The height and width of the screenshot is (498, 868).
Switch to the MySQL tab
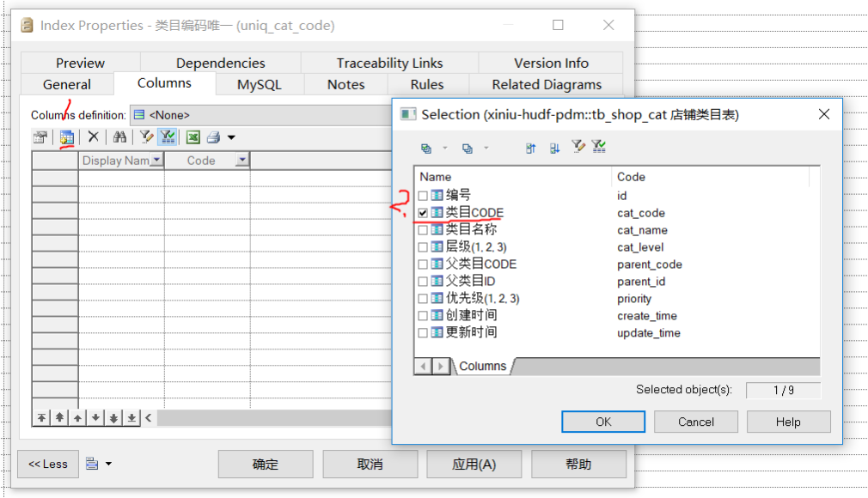(x=259, y=85)
